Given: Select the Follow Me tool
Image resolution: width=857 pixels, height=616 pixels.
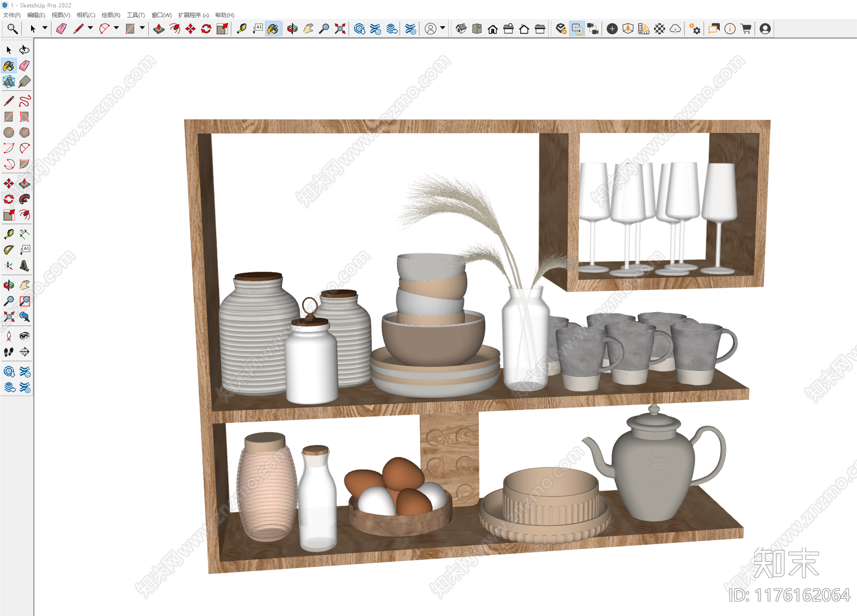Looking at the screenshot, I should 25,199.
